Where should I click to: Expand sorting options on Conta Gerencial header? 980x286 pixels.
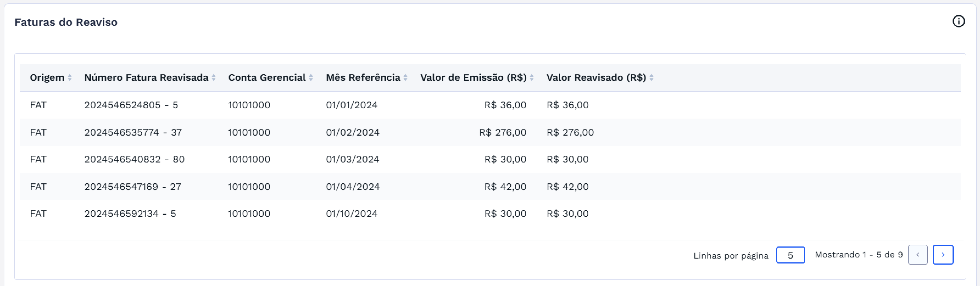pyautogui.click(x=311, y=77)
